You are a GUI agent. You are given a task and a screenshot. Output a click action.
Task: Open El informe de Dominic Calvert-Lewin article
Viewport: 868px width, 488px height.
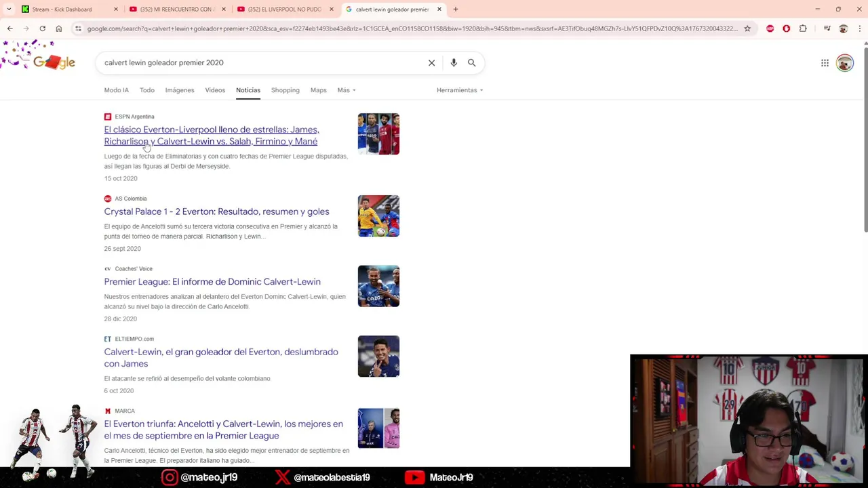click(212, 282)
